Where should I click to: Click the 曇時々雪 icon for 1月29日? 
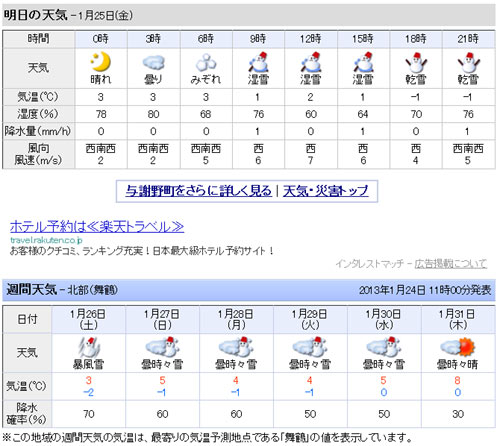pyautogui.click(x=310, y=347)
